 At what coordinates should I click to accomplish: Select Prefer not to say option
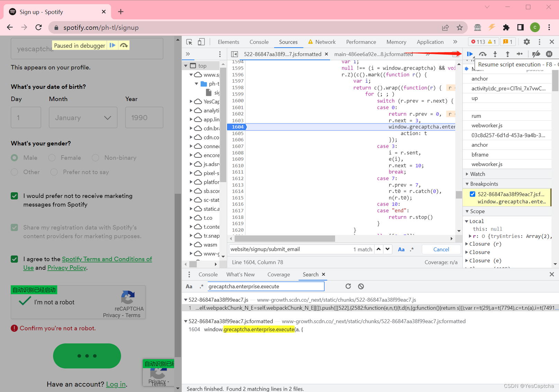[x=54, y=172]
